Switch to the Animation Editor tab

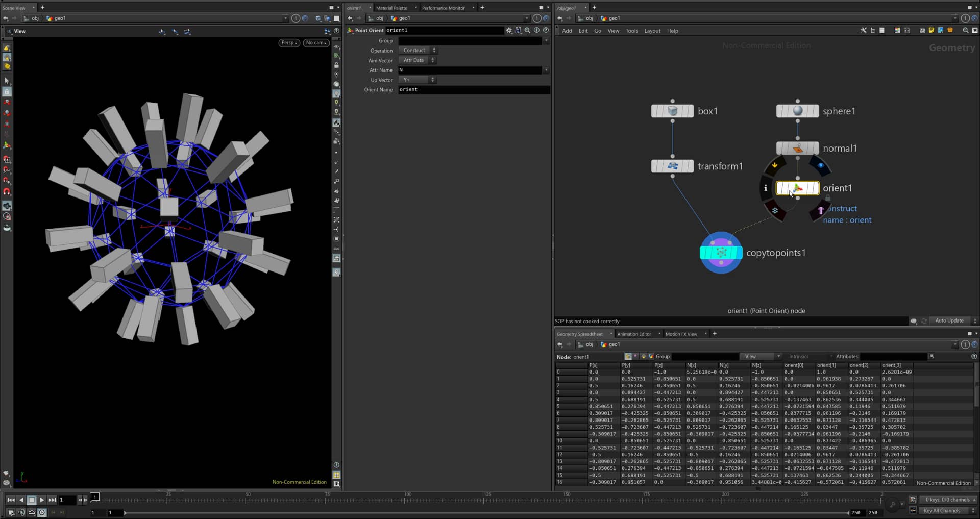(634, 334)
